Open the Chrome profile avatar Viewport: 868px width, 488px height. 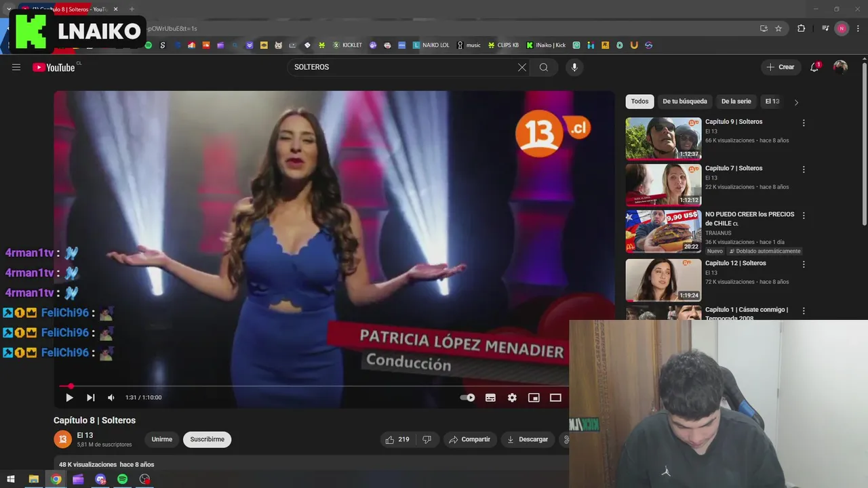pos(842,28)
